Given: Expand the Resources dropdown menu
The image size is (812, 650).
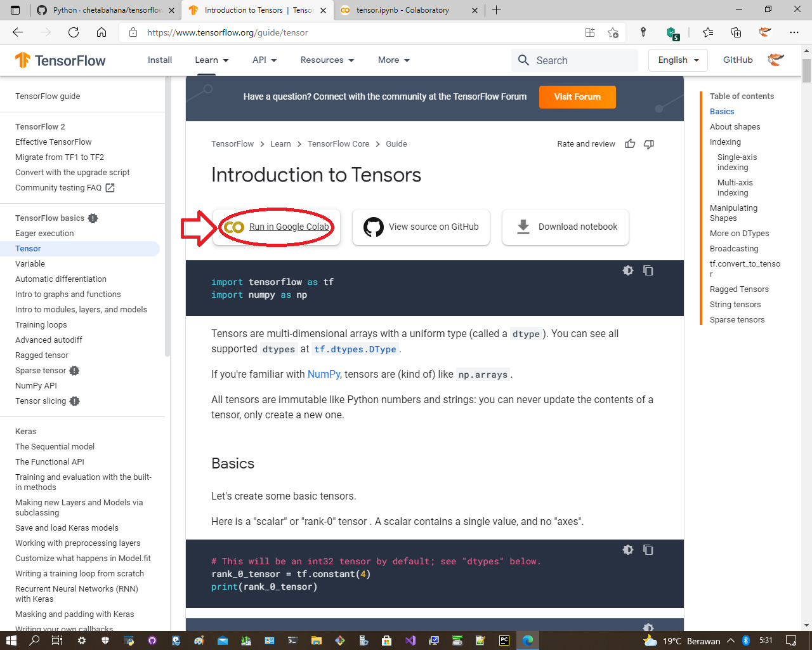Looking at the screenshot, I should pos(327,60).
